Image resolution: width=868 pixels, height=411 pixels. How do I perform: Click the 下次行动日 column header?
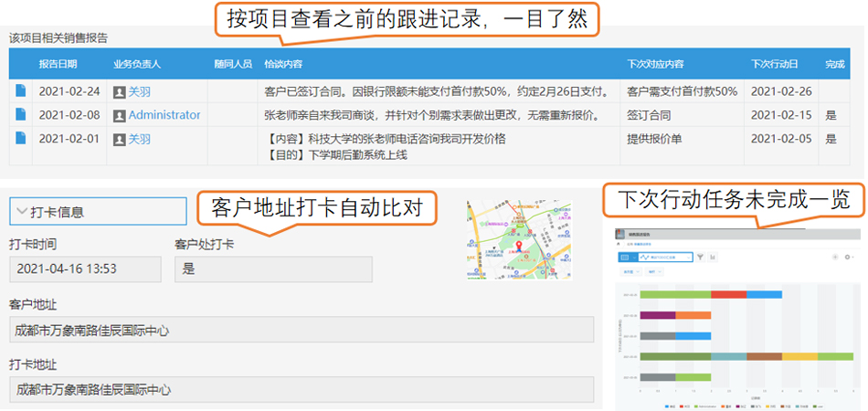click(774, 64)
